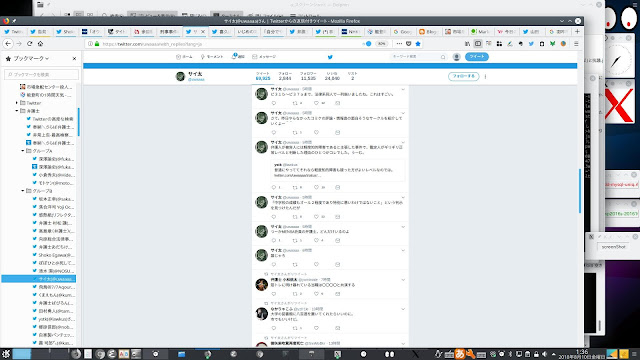Open page actions three-dot menu in address bar
Screen dimensions: 640x360
[399, 44]
